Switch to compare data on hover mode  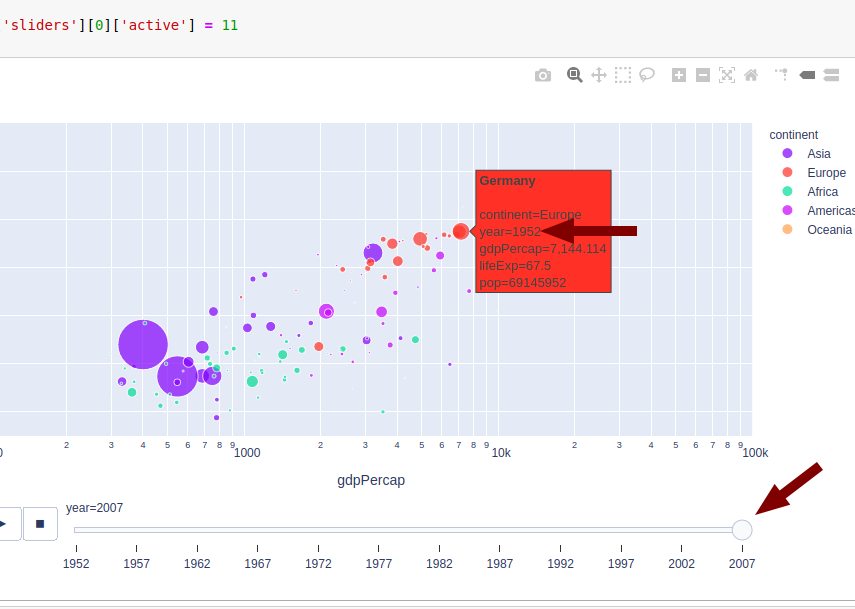tap(831, 74)
